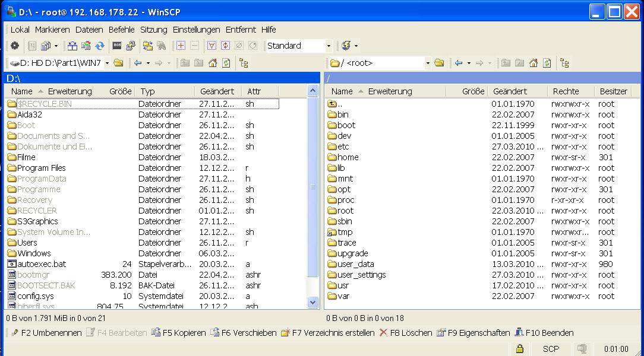Open the Einstellungen menu
Screen dimensions: 644x356
point(196,30)
